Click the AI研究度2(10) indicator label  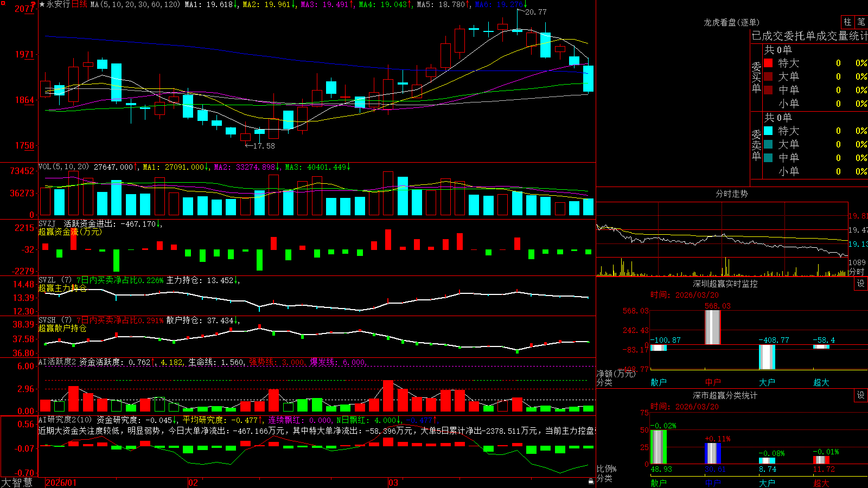pos(65,420)
